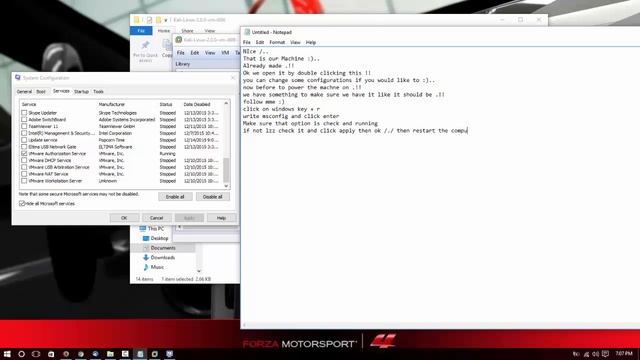Click Help in System Configuration
640x360 pixels.
(x=221, y=218)
